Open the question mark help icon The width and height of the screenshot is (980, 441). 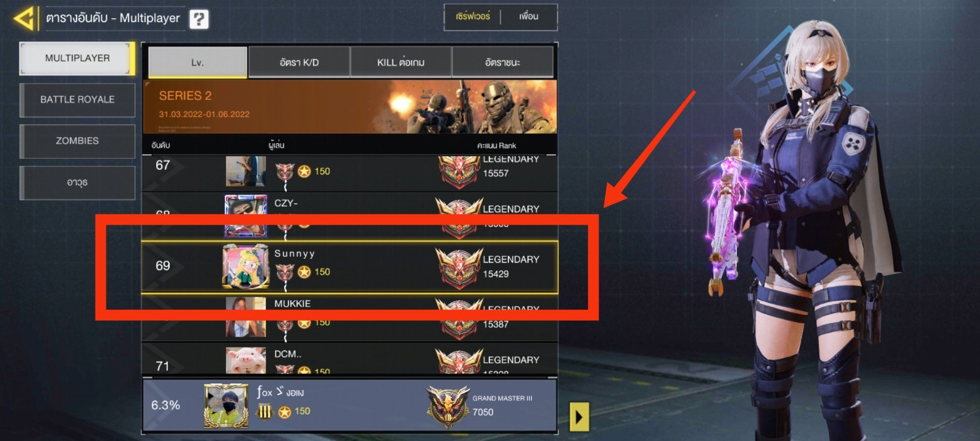tap(199, 20)
